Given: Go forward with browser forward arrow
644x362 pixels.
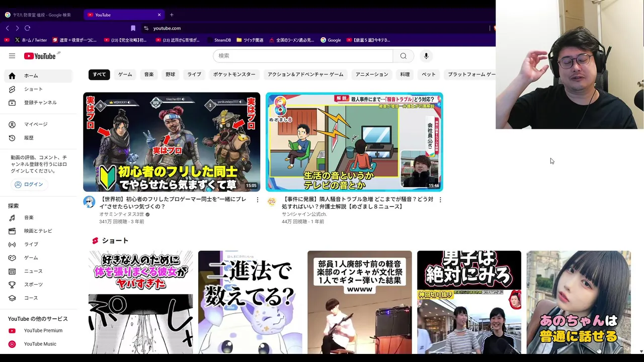Looking at the screenshot, I should [17, 28].
